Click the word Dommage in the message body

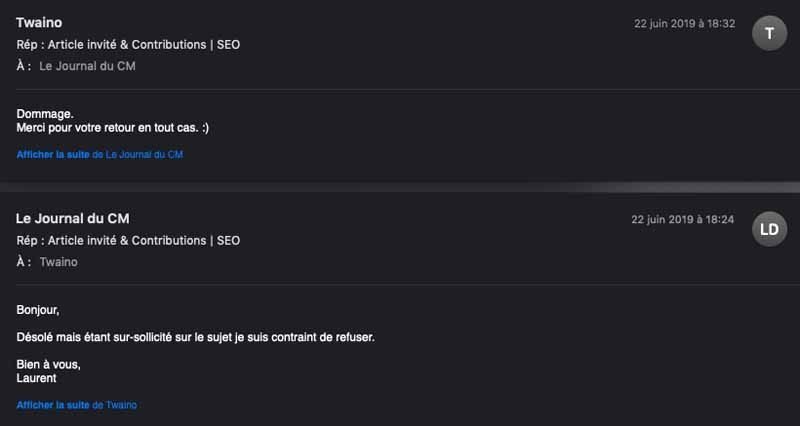click(x=45, y=114)
